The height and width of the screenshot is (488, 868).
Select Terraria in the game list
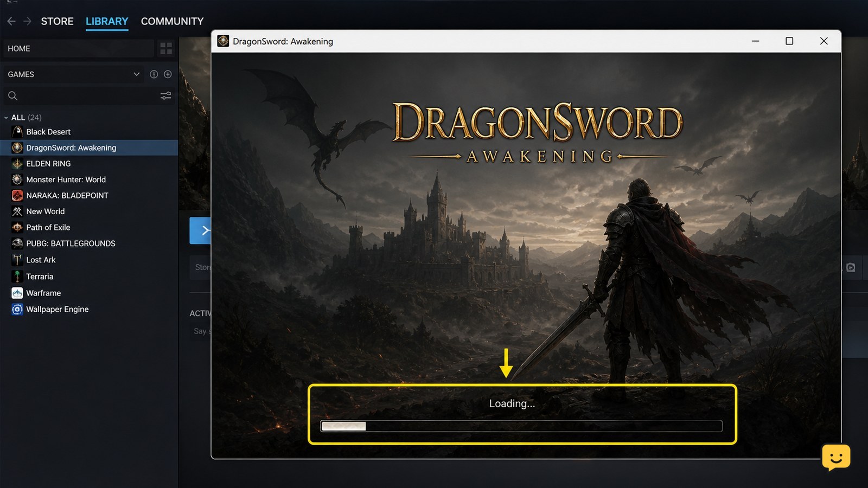tap(89, 277)
